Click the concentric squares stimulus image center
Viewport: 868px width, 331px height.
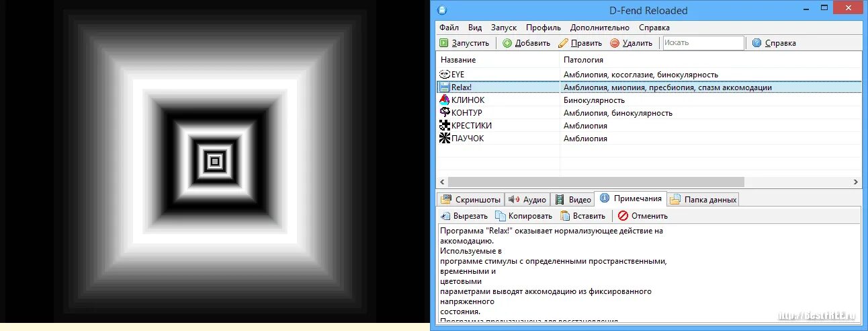click(x=215, y=161)
